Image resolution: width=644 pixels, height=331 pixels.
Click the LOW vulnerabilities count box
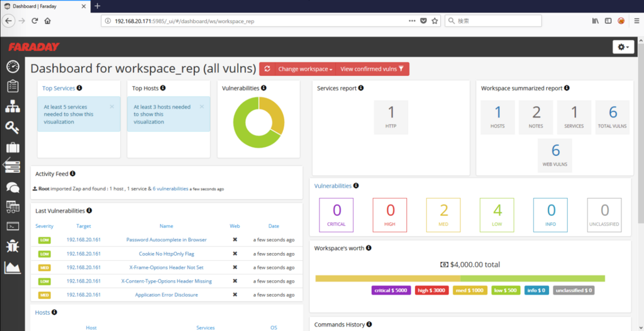tap(497, 215)
